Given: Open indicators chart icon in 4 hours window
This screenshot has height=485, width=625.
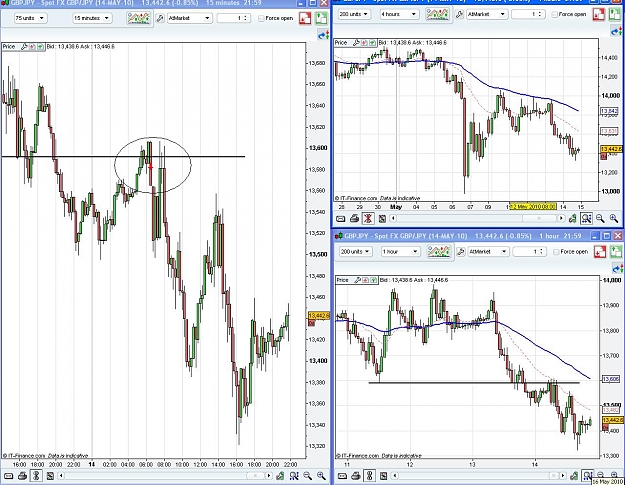Looking at the screenshot, I should tap(437, 14).
